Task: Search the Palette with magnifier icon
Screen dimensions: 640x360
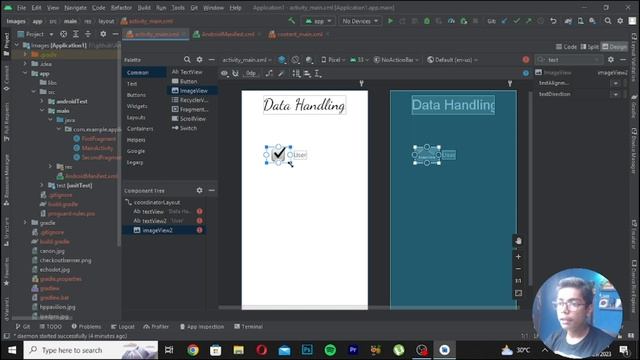Action: (x=187, y=60)
